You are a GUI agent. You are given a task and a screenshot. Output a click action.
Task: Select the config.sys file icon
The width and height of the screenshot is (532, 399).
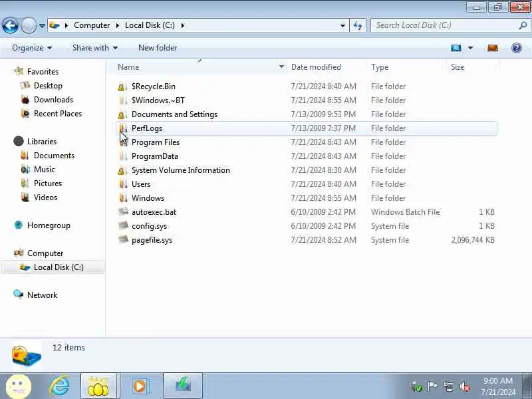[123, 225]
